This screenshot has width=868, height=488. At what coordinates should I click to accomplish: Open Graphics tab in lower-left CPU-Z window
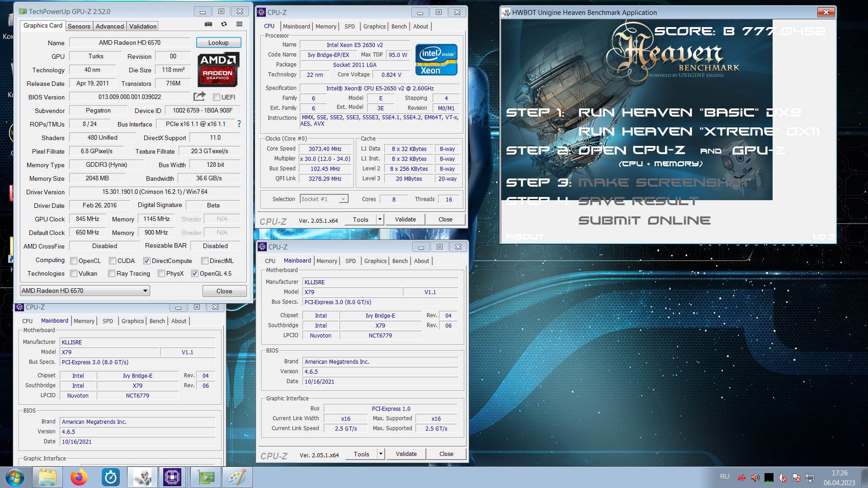[132, 321]
